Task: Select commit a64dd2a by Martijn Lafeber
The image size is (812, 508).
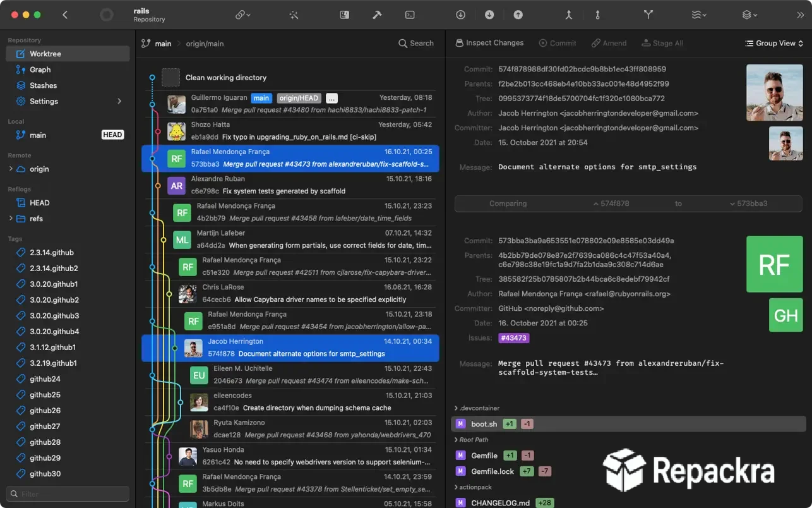Action: (x=290, y=239)
